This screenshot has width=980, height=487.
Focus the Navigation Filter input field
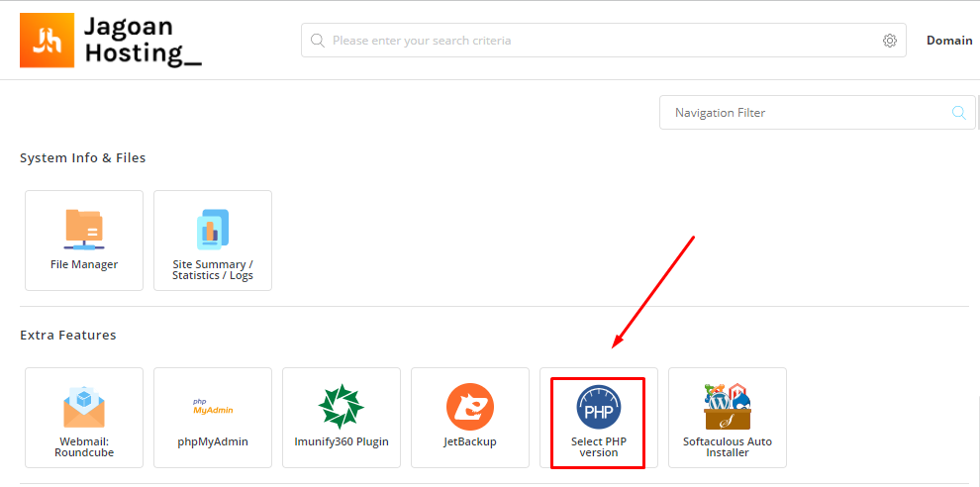[x=818, y=113]
